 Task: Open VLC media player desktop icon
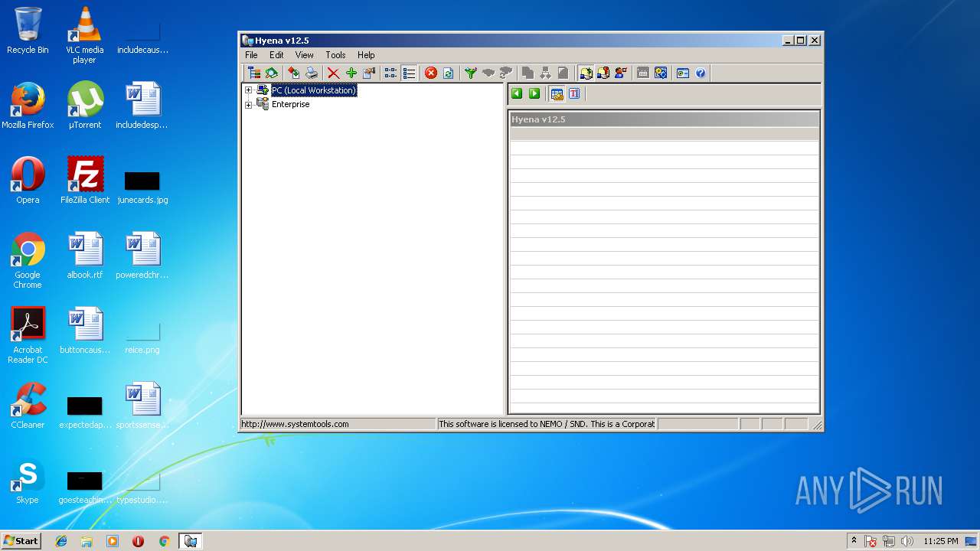[84, 35]
